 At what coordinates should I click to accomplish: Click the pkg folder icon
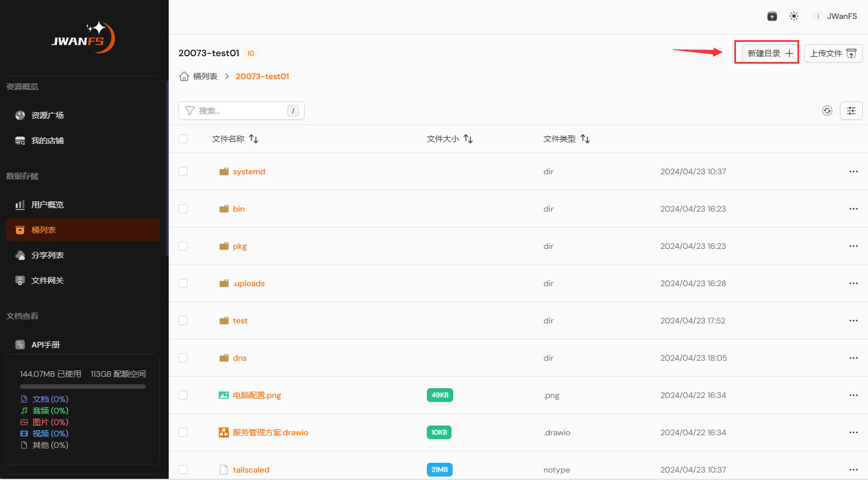[x=224, y=246]
